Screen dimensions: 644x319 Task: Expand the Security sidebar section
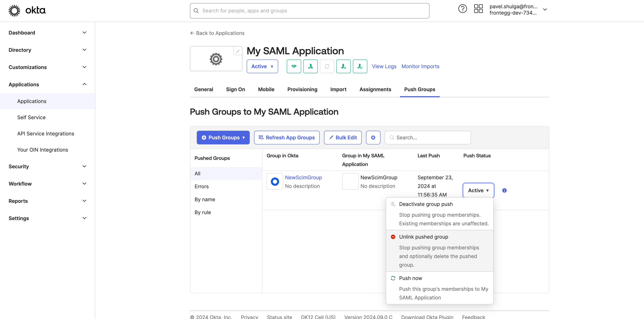coord(47,166)
